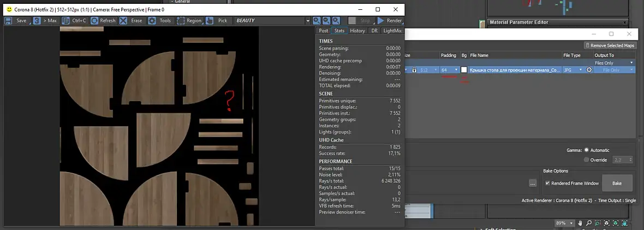Click the Rays/s total 6 248 326 value
Viewport: 644px width, 230px height.
coord(391,181)
